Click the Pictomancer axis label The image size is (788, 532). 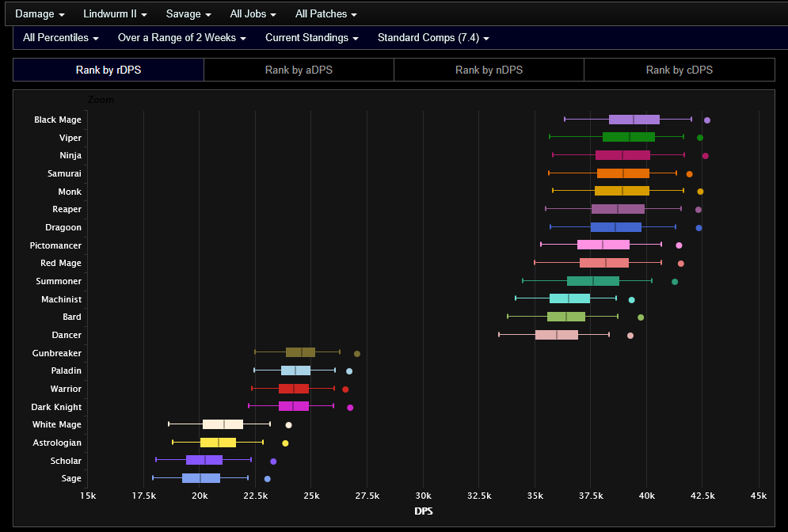click(x=55, y=245)
